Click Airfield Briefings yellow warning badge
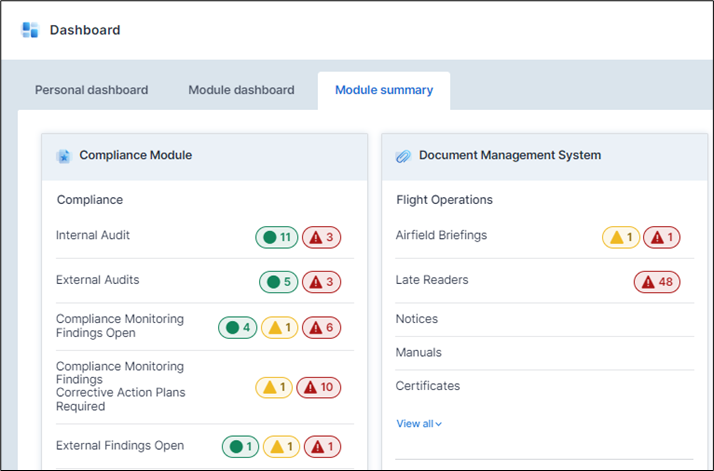The height and width of the screenshot is (471, 714). tap(621, 237)
